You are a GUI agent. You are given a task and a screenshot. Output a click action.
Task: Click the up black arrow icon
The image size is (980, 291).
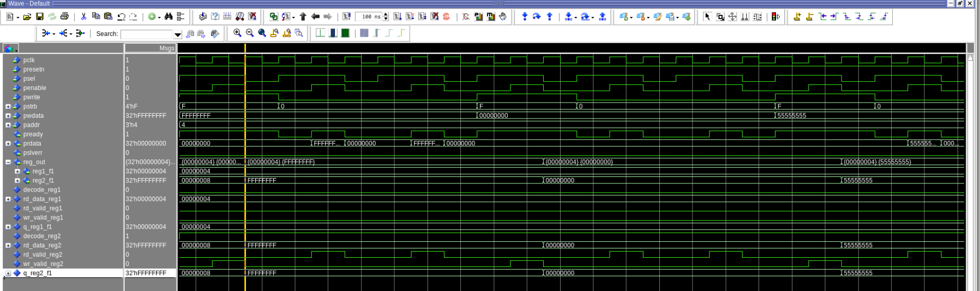click(x=303, y=17)
